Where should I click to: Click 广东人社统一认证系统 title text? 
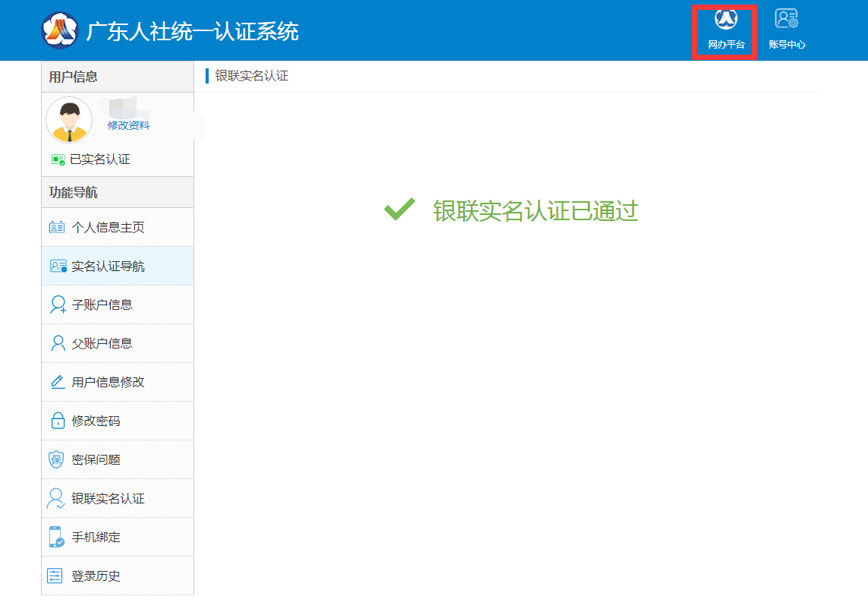tap(192, 31)
